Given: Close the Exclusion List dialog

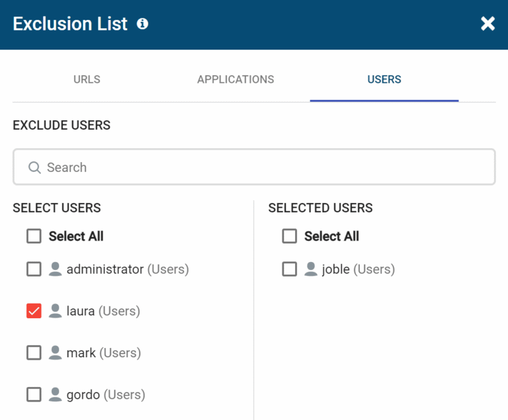Looking at the screenshot, I should tap(487, 24).
